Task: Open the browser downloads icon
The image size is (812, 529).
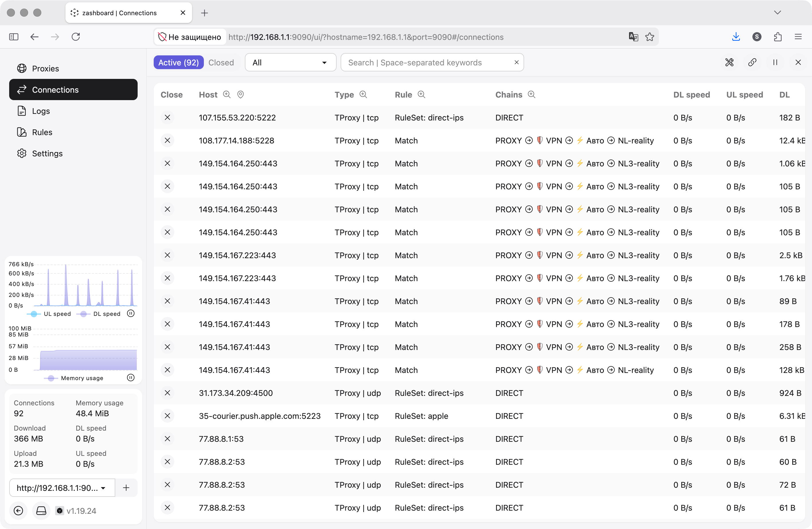Action: click(736, 37)
